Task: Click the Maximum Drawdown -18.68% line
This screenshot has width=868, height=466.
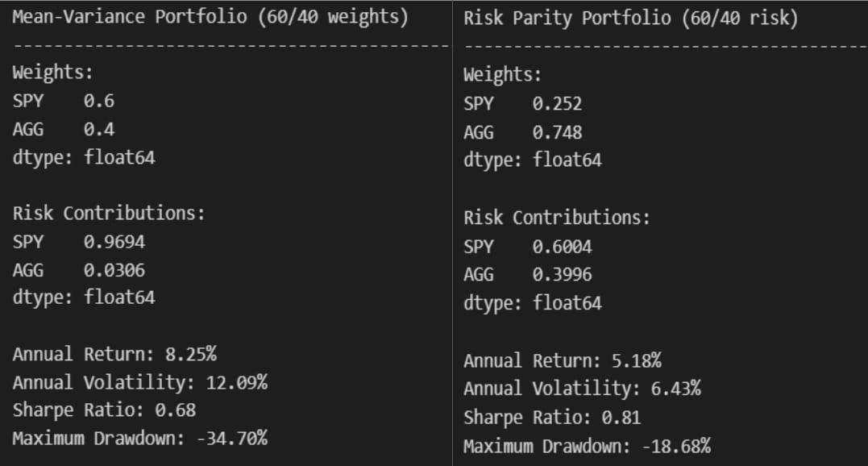Action: tap(588, 446)
